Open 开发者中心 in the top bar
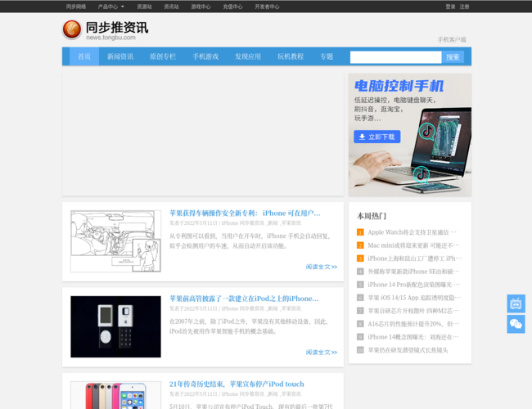The width and height of the screenshot is (532, 409). 267,7
